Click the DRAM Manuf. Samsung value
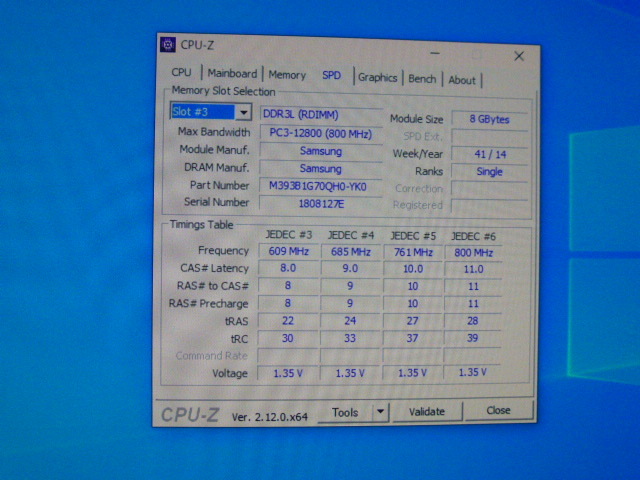This screenshot has width=640, height=480. (x=321, y=169)
